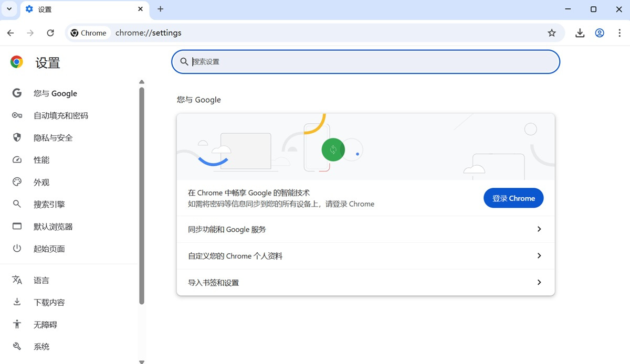This screenshot has width=630, height=364.
Task: Open the Chrome three-dot menu
Action: 620,33
